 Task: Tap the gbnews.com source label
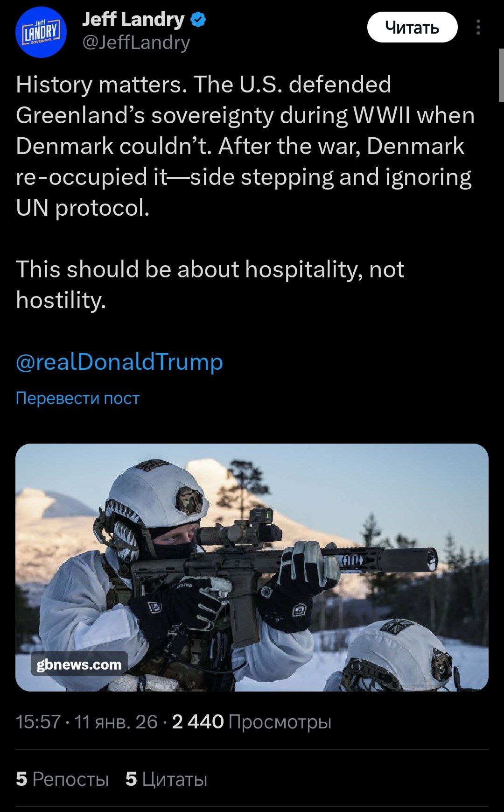(79, 664)
